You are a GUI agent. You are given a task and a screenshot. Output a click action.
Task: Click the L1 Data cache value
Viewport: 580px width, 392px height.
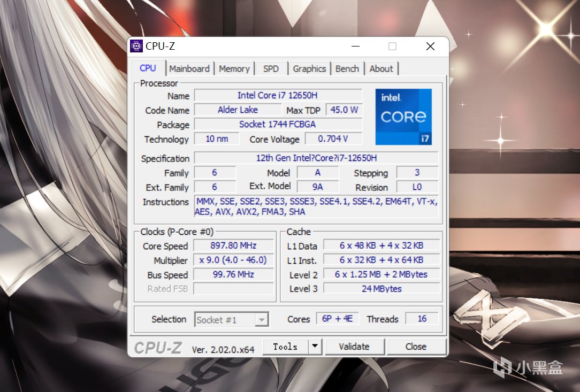point(381,245)
